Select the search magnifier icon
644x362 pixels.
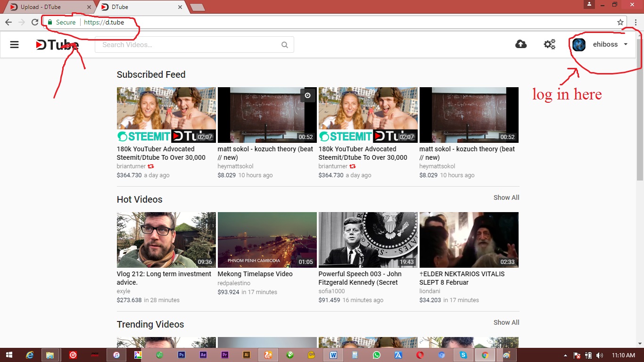(284, 44)
